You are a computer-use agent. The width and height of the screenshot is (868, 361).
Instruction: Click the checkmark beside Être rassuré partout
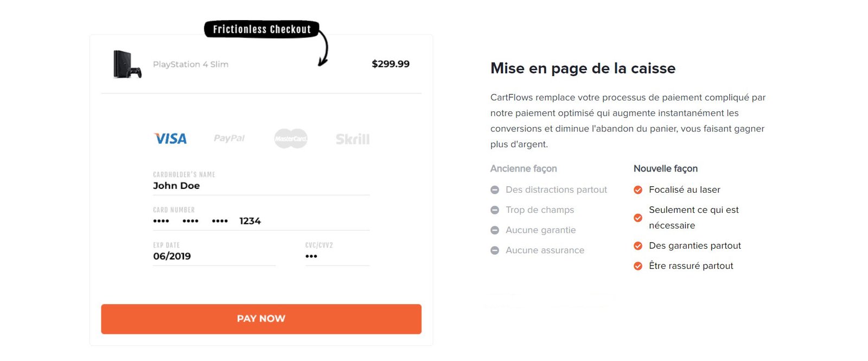click(638, 266)
